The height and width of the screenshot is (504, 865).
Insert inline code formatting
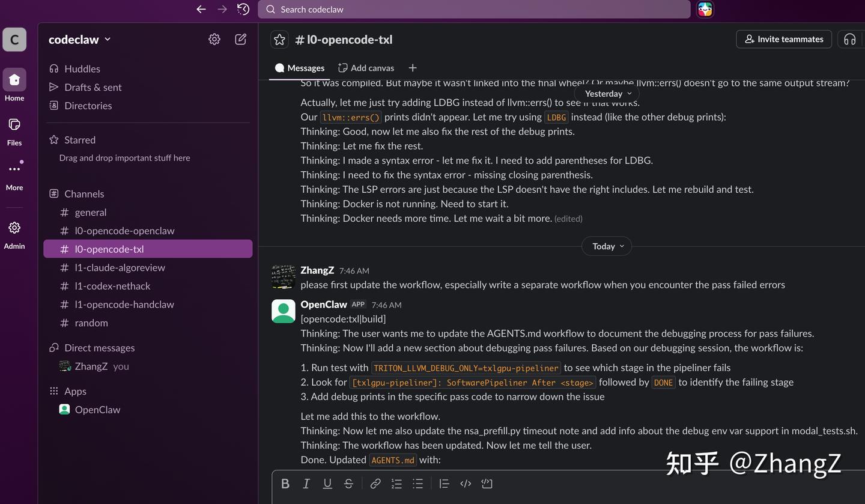click(466, 484)
